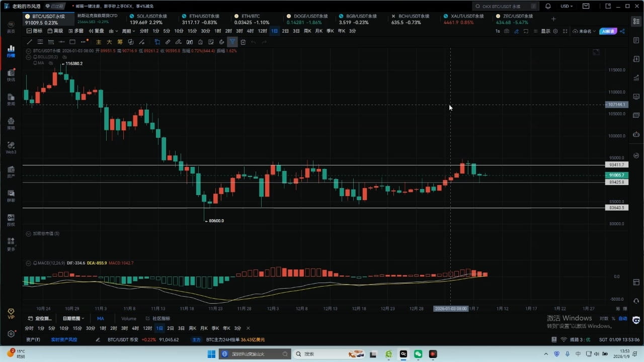Toggle 自动 auto scale option
Screen dimensions: 644x362
(623, 318)
